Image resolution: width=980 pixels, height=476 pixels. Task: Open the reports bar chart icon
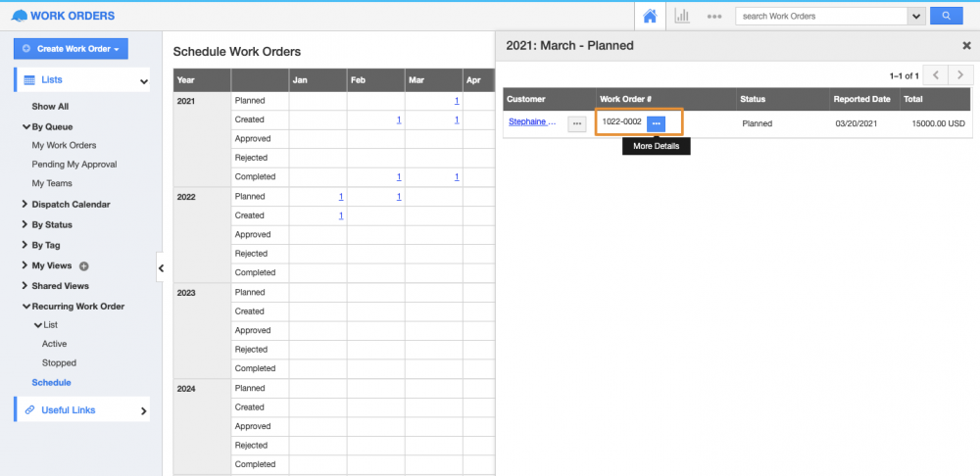[x=681, y=16]
